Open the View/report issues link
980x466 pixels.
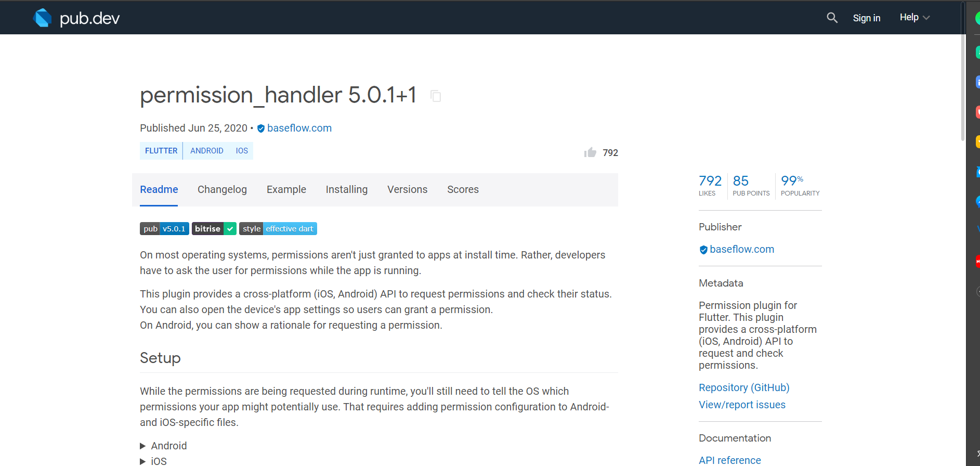click(x=742, y=405)
